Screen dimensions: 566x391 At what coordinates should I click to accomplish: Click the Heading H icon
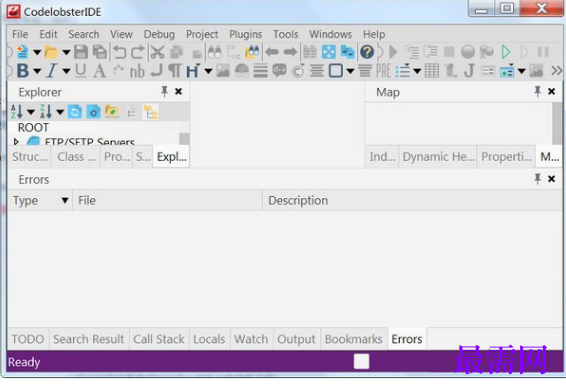click(x=193, y=71)
